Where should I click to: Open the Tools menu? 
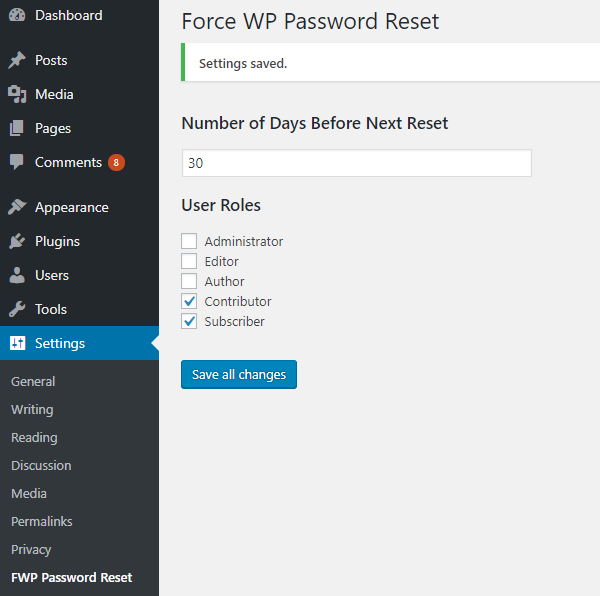pyautogui.click(x=79, y=309)
